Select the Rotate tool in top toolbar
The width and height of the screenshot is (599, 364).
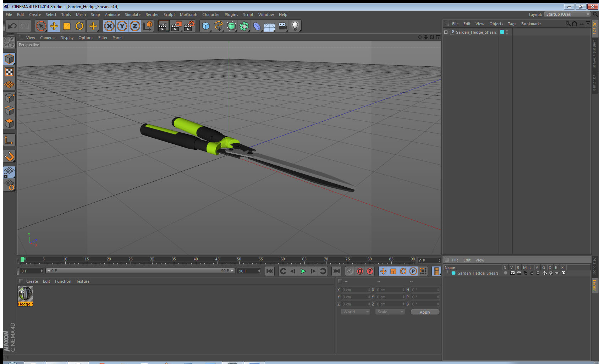coord(79,26)
